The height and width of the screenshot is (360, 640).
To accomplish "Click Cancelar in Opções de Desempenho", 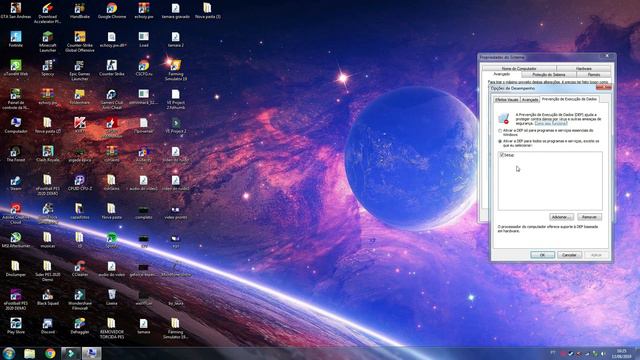I will [x=569, y=255].
